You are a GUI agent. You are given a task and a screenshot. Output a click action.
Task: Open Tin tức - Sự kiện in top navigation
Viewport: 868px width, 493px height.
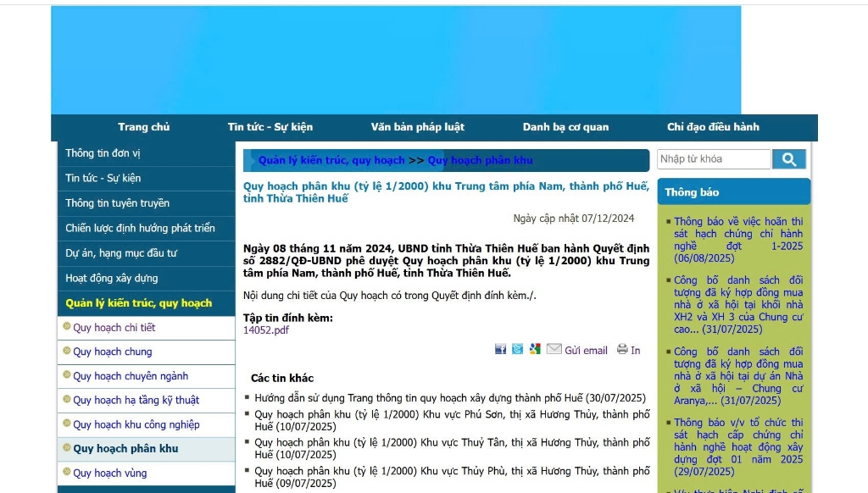(x=270, y=127)
